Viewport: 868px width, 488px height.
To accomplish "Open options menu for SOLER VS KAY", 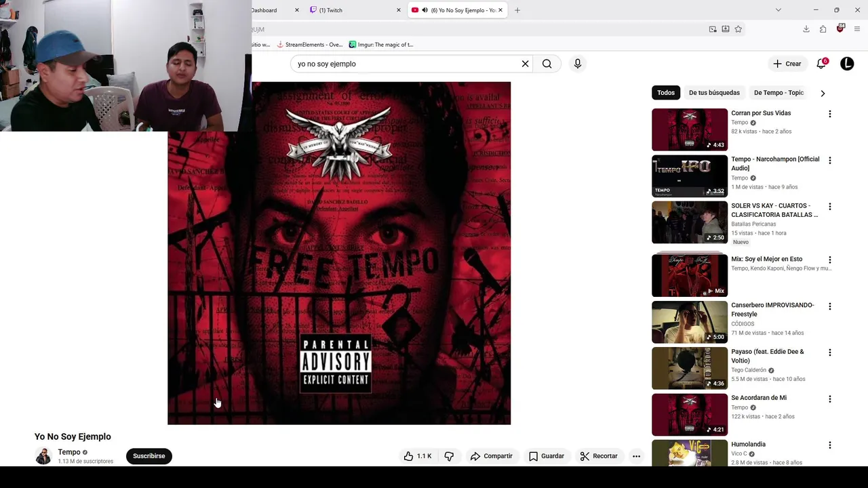I will coord(829,207).
